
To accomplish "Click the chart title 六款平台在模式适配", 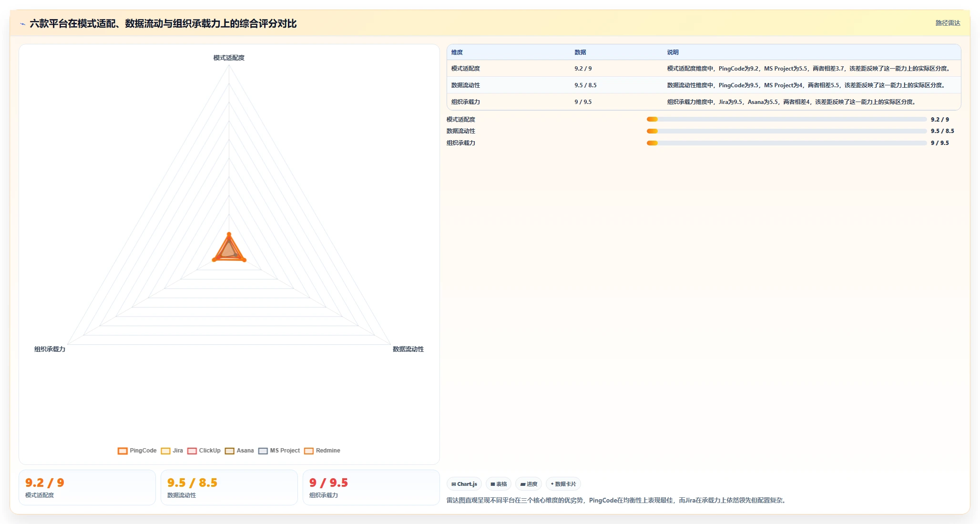I will pos(163,23).
